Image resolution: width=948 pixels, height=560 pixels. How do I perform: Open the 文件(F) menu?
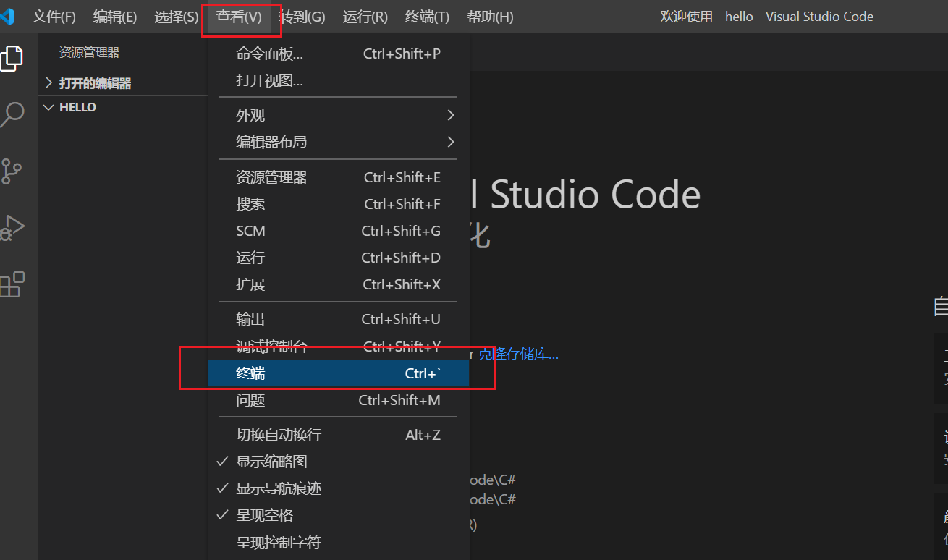[54, 17]
